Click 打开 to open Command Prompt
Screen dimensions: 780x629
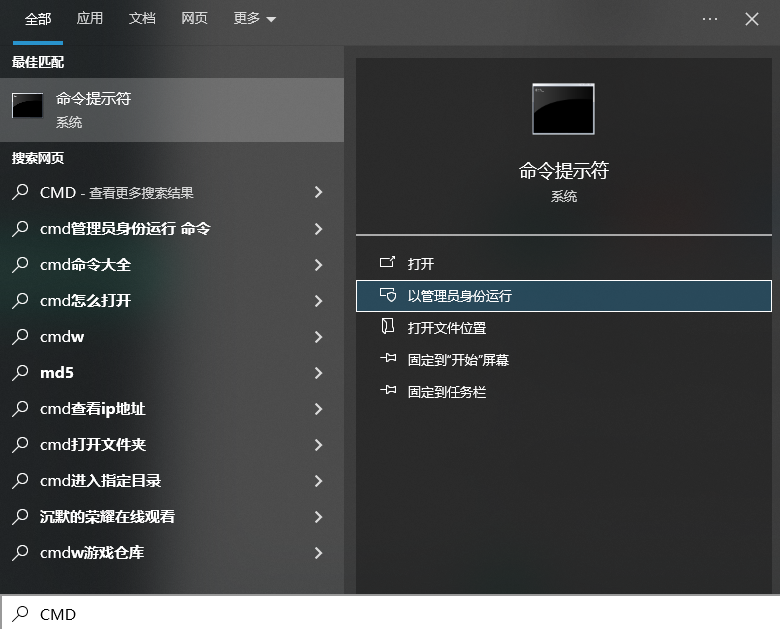coord(564,263)
